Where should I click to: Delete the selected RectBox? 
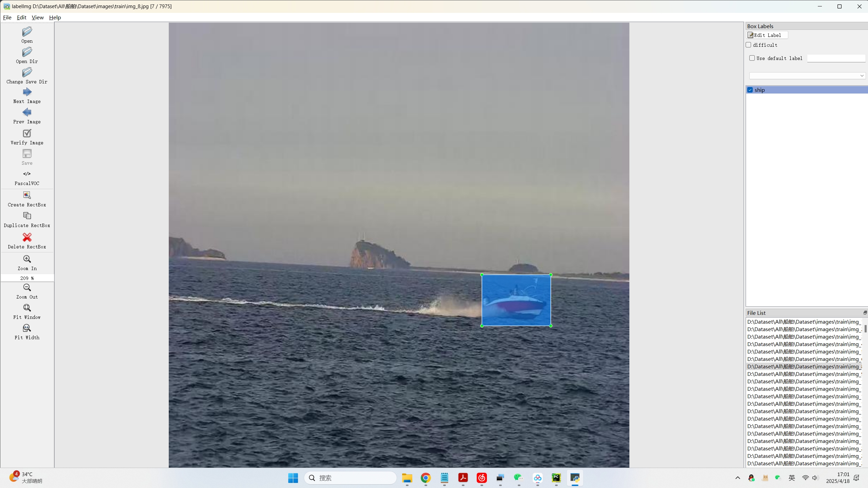tap(27, 237)
